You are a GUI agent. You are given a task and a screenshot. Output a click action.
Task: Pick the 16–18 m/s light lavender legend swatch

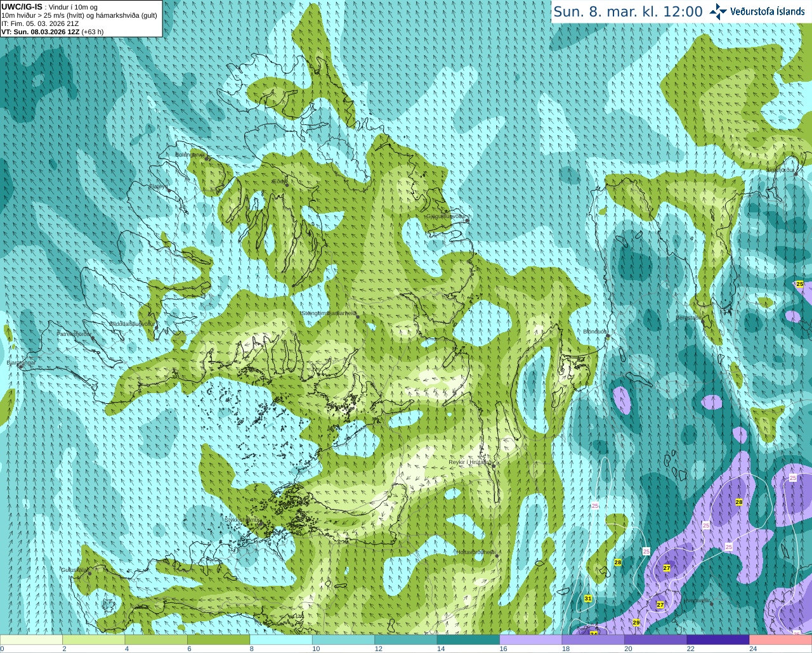point(531,639)
